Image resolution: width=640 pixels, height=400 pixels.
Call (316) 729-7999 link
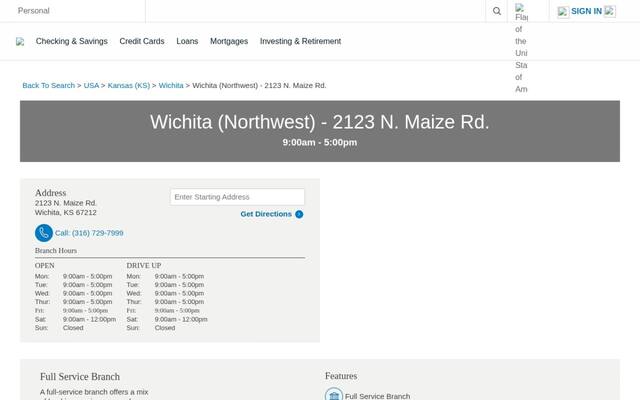pyautogui.click(x=89, y=233)
